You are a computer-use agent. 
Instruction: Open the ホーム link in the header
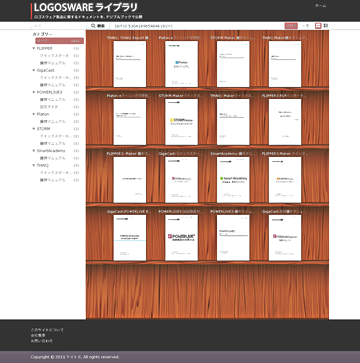tap(320, 6)
